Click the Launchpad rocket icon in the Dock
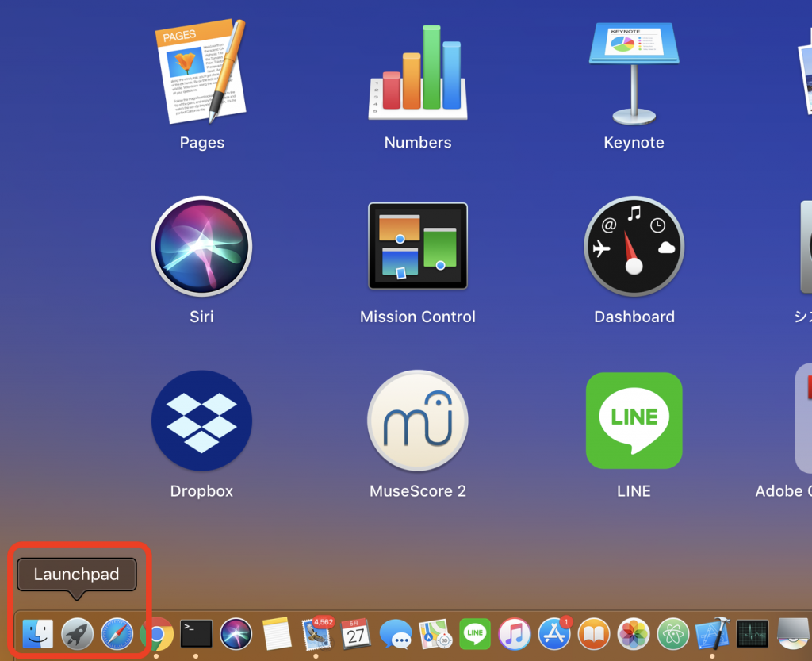Viewport: 812px width, 661px height. click(x=78, y=634)
